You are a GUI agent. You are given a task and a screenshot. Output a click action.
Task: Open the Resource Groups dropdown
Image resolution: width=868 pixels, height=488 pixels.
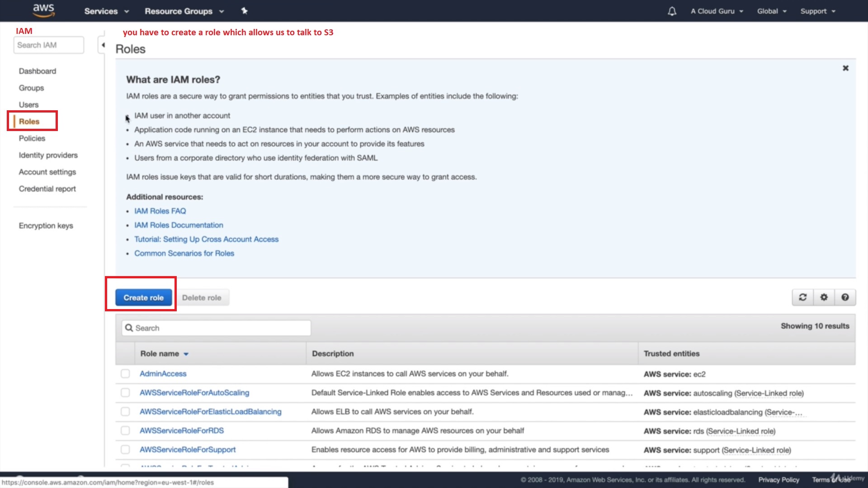click(184, 11)
